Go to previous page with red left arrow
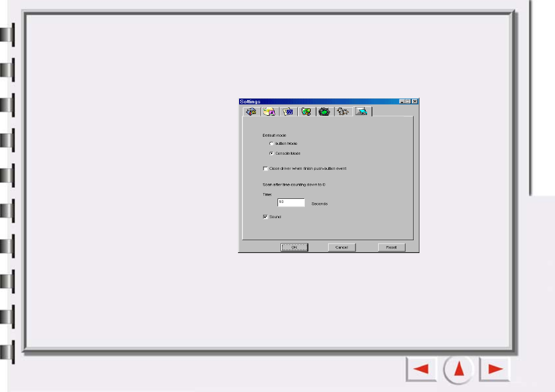The height and width of the screenshot is (392, 555). coord(421,369)
